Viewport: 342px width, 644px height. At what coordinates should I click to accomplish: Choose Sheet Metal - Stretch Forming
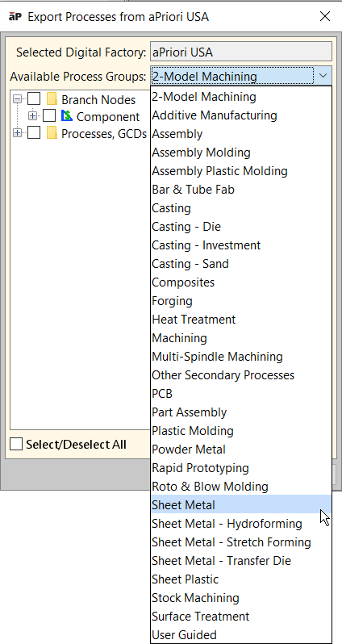(x=241, y=542)
